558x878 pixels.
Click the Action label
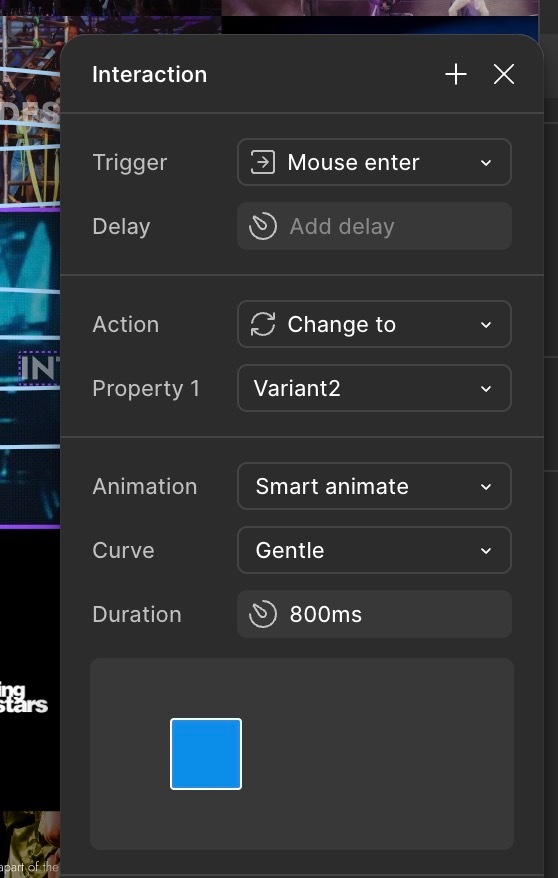pyautogui.click(x=125, y=325)
